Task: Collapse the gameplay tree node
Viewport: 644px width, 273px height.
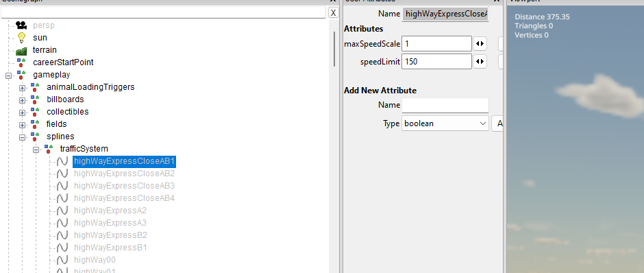Action: [8, 75]
